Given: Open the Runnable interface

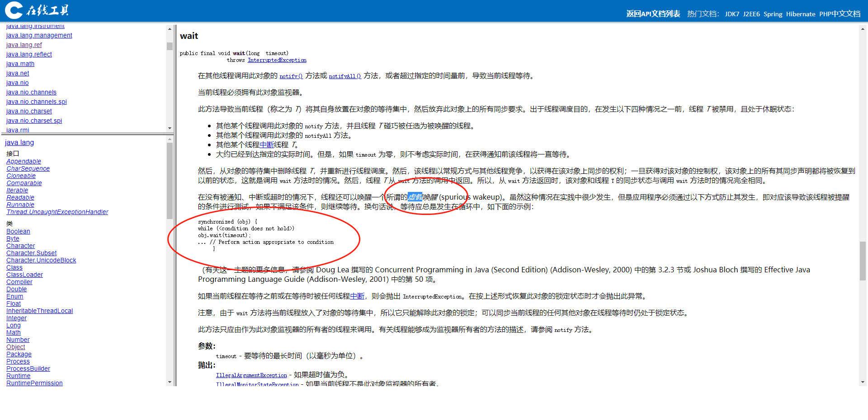Looking at the screenshot, I should point(20,205).
